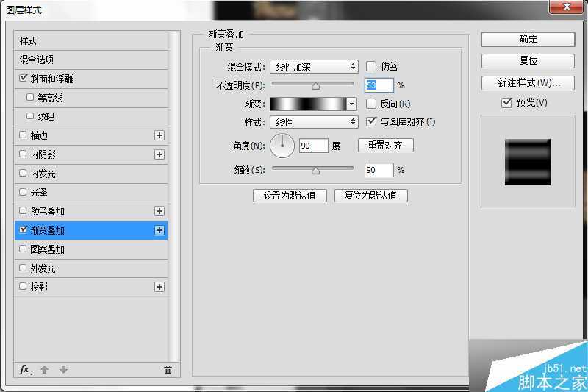Click the 确定 OK button
Image resolution: width=588 pixels, height=392 pixels.
pyautogui.click(x=517, y=39)
